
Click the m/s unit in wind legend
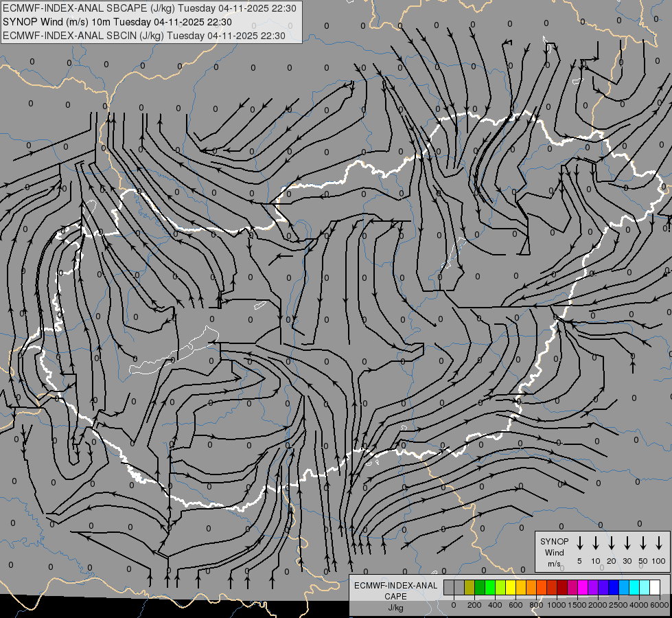coord(554,564)
